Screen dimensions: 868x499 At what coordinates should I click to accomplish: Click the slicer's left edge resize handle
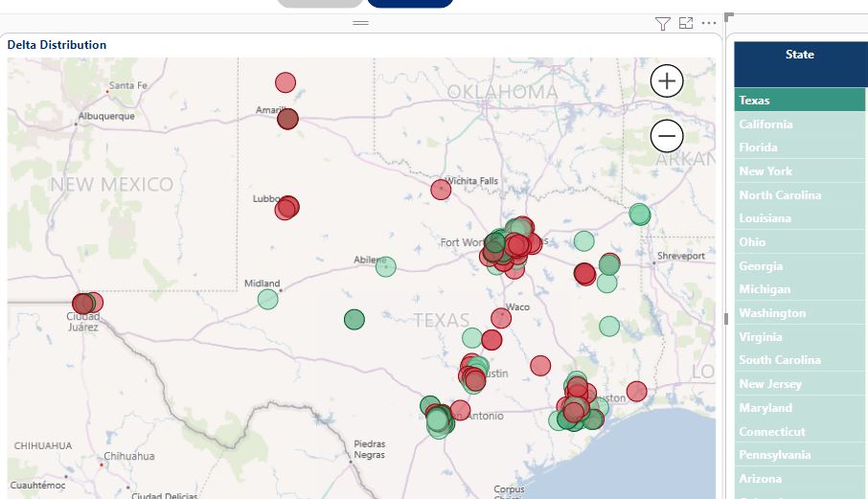(726, 318)
